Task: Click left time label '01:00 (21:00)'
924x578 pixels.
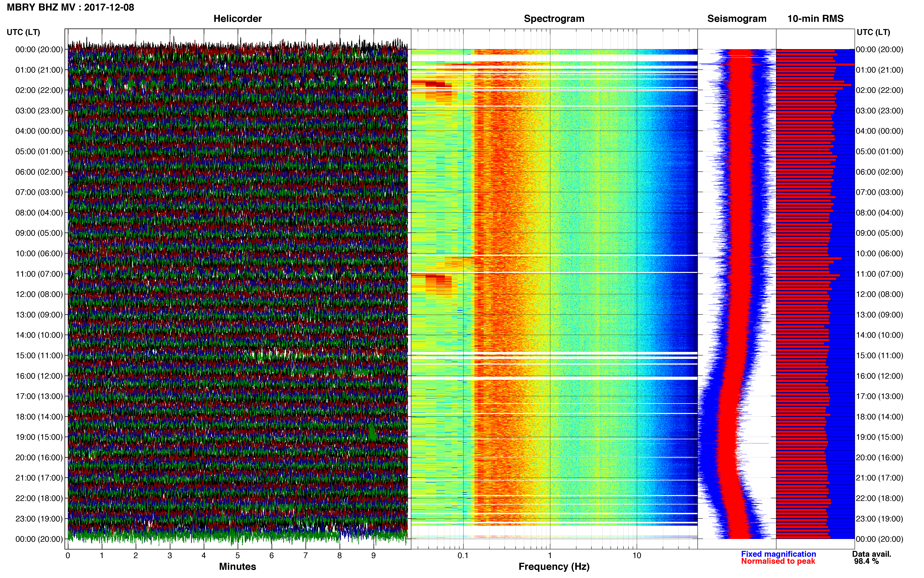Action: tap(39, 70)
